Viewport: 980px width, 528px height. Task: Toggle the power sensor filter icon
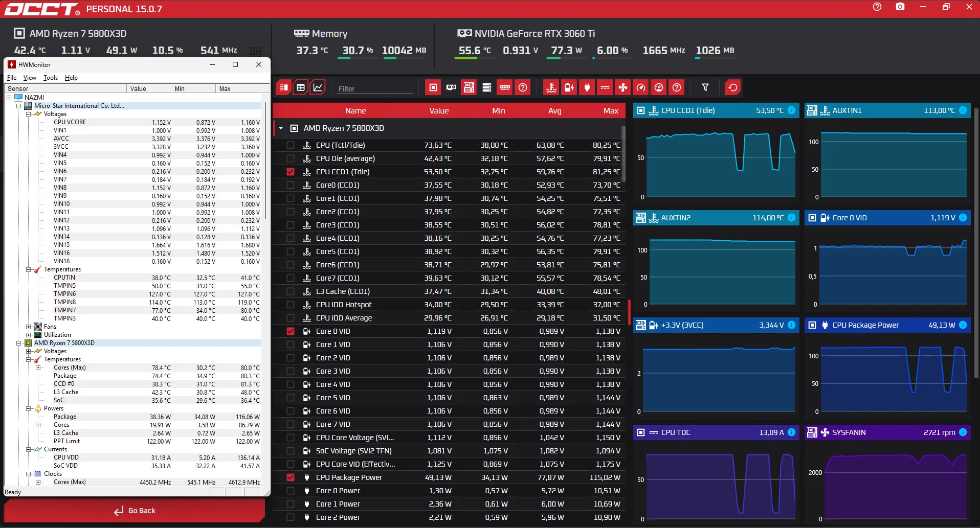tap(587, 87)
